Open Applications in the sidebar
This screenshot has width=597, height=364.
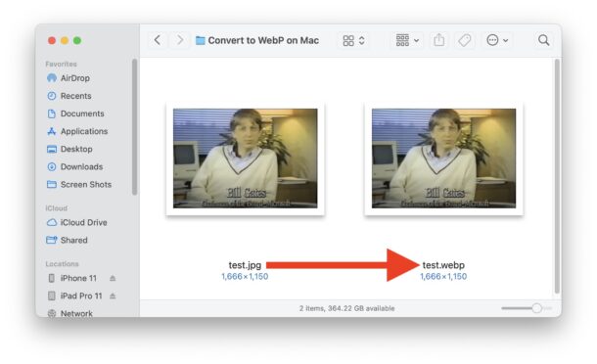point(84,131)
